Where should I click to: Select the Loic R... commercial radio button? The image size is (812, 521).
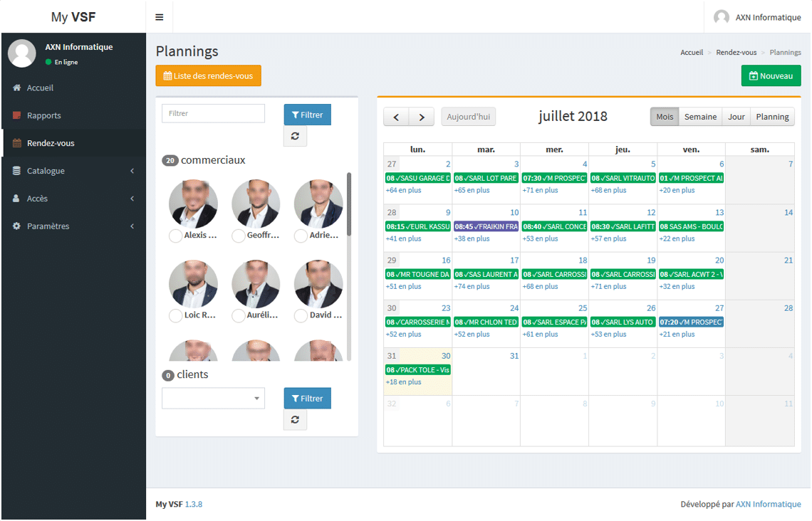click(175, 315)
